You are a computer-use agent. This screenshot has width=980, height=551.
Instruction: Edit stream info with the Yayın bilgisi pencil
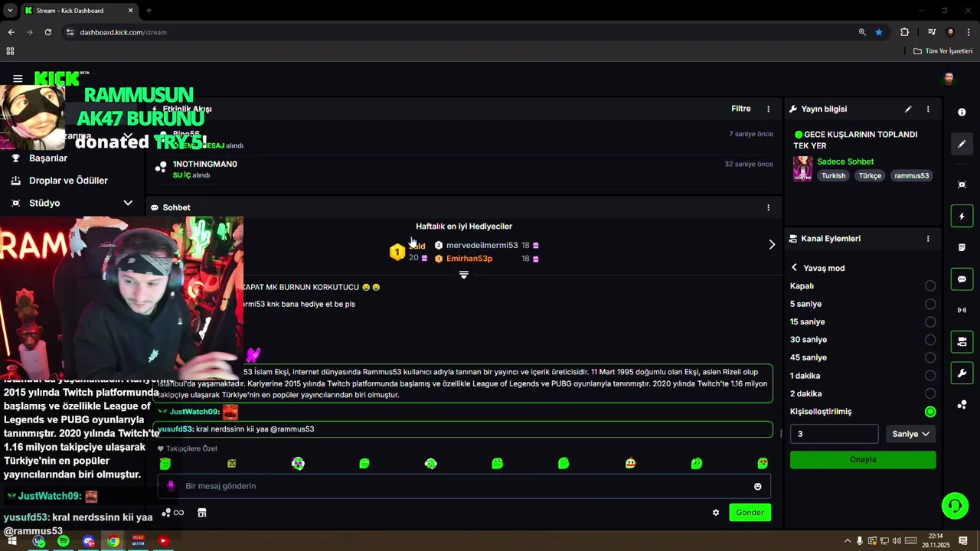point(908,109)
